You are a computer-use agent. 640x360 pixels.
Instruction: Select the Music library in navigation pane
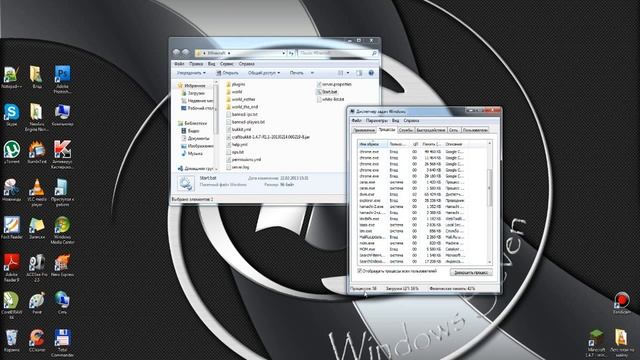(192, 153)
